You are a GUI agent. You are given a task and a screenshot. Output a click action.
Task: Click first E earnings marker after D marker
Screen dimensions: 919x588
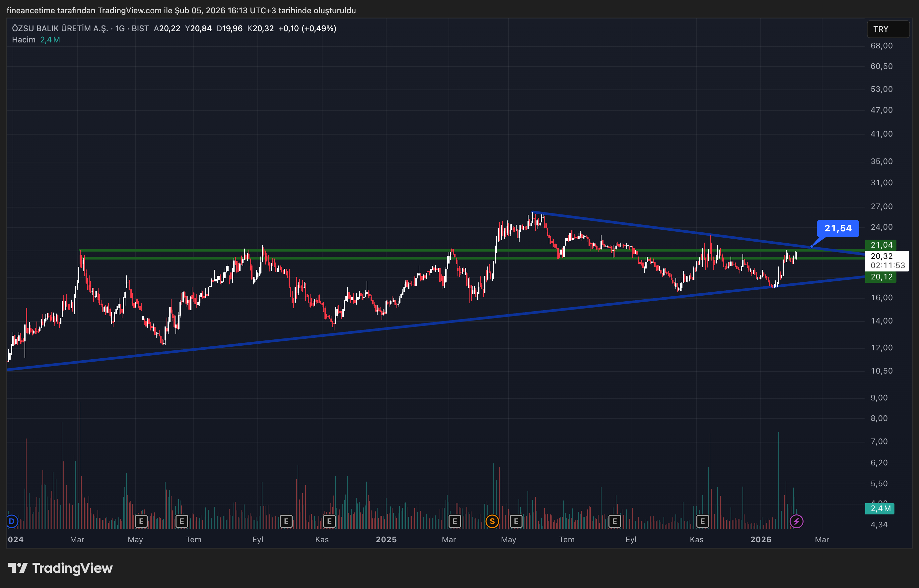coord(141,521)
